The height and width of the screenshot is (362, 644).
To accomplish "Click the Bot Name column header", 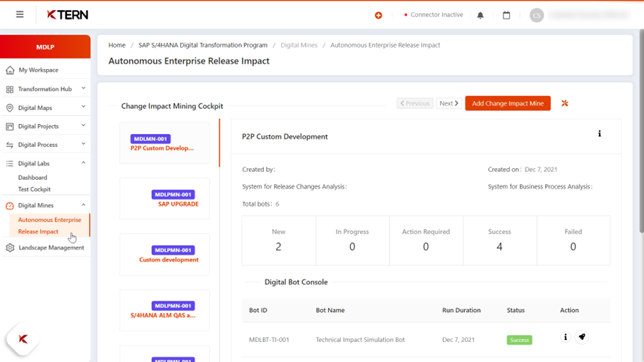I will (330, 310).
